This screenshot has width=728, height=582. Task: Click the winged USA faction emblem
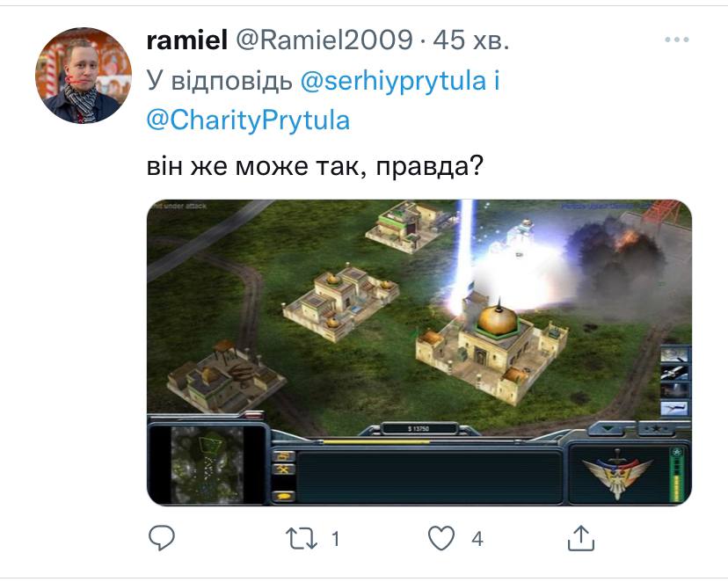pos(617,475)
